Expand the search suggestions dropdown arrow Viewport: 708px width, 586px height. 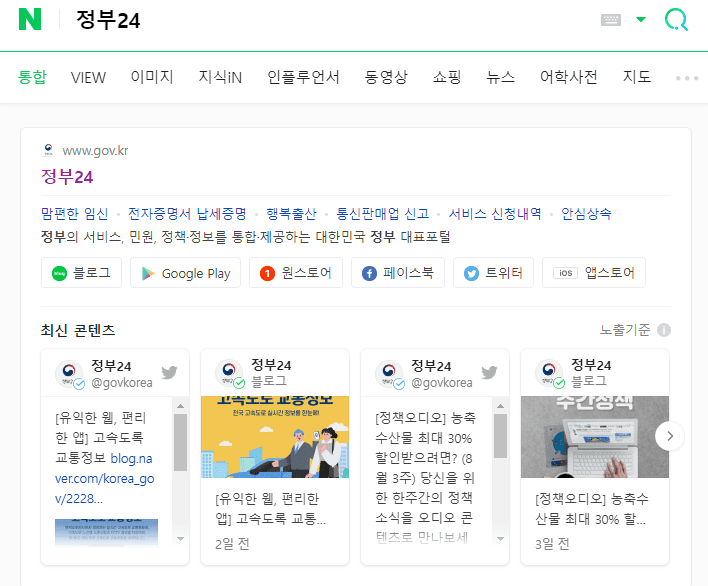click(641, 19)
